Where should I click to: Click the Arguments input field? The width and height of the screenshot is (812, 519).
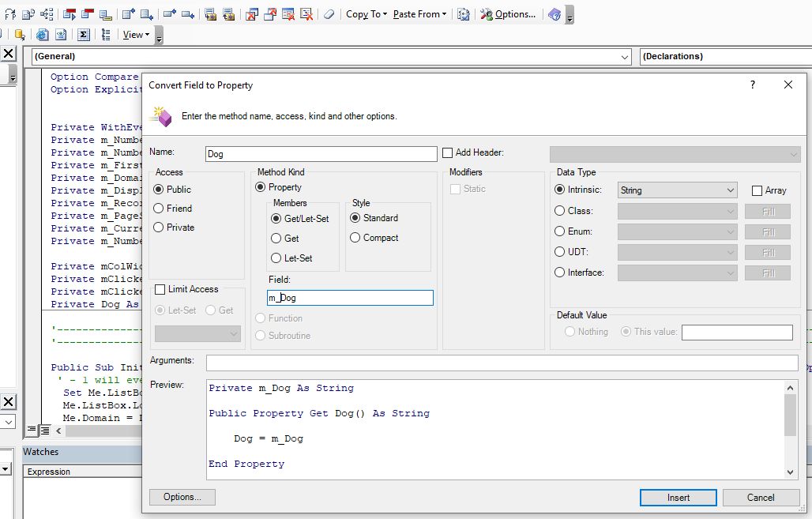pos(502,363)
